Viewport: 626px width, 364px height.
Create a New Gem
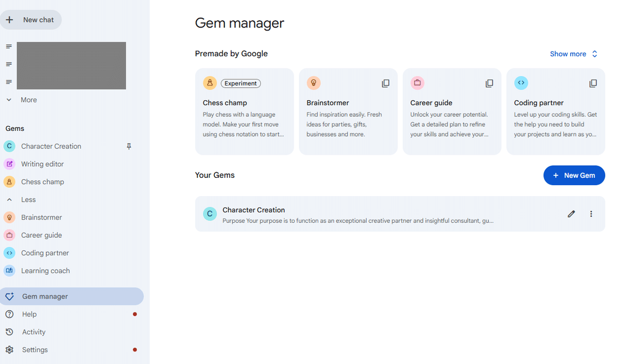coord(574,175)
